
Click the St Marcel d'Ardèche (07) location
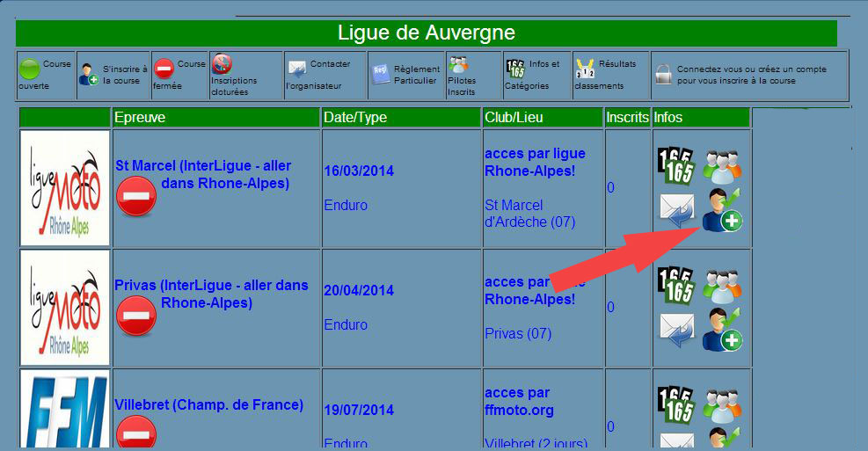tap(529, 214)
